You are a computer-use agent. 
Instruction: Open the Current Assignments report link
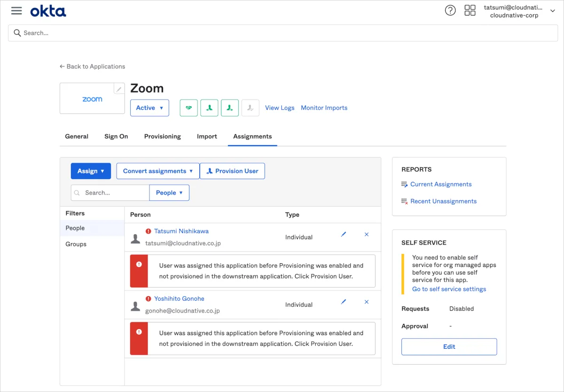coord(440,184)
